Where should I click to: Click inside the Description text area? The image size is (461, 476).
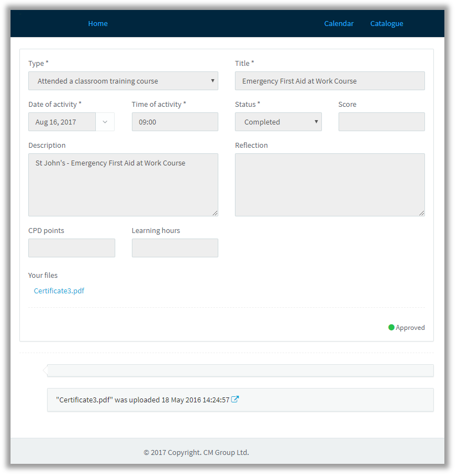tap(123, 184)
